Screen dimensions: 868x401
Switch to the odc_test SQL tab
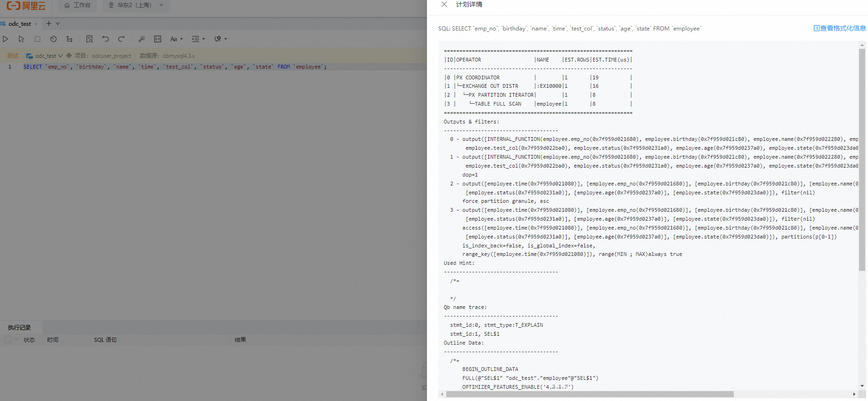(20, 24)
